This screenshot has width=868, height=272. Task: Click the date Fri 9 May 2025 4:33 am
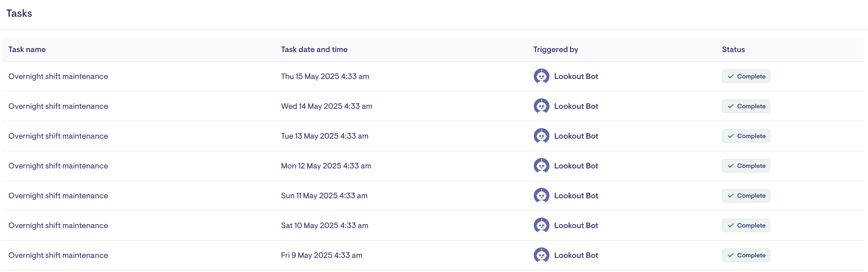tap(321, 255)
